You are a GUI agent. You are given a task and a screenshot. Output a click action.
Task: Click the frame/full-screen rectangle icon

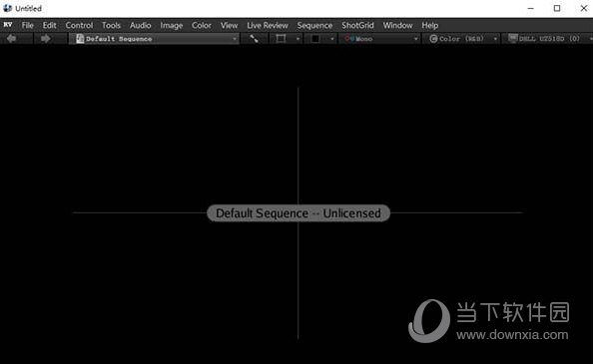pos(281,39)
